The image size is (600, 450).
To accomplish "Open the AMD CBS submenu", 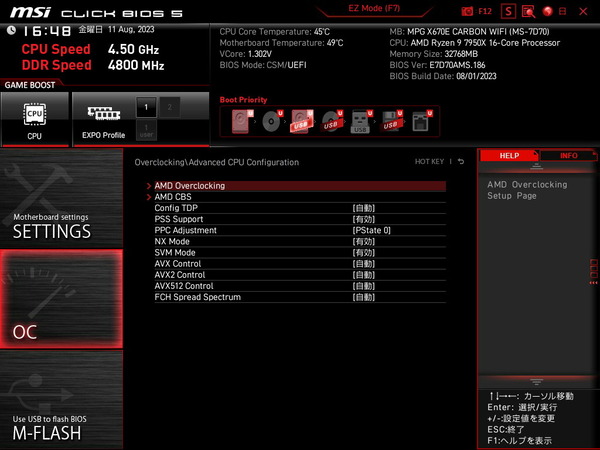I will point(300,197).
